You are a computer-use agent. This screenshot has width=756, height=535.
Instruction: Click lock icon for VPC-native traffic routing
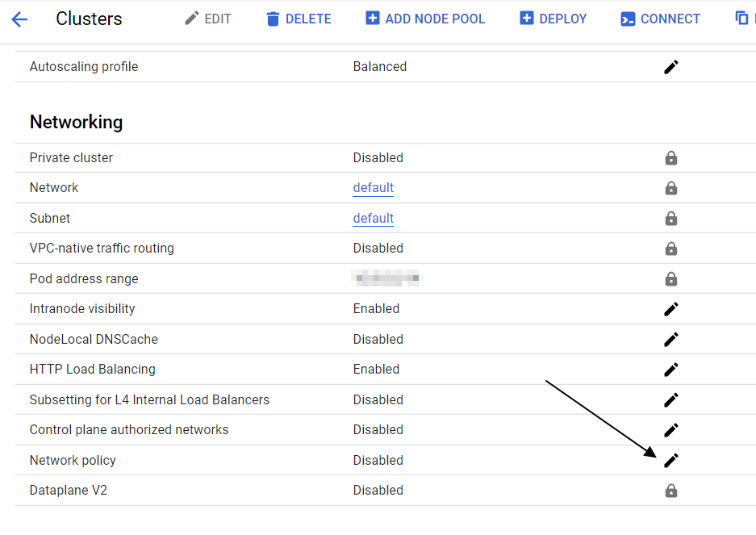(671, 249)
